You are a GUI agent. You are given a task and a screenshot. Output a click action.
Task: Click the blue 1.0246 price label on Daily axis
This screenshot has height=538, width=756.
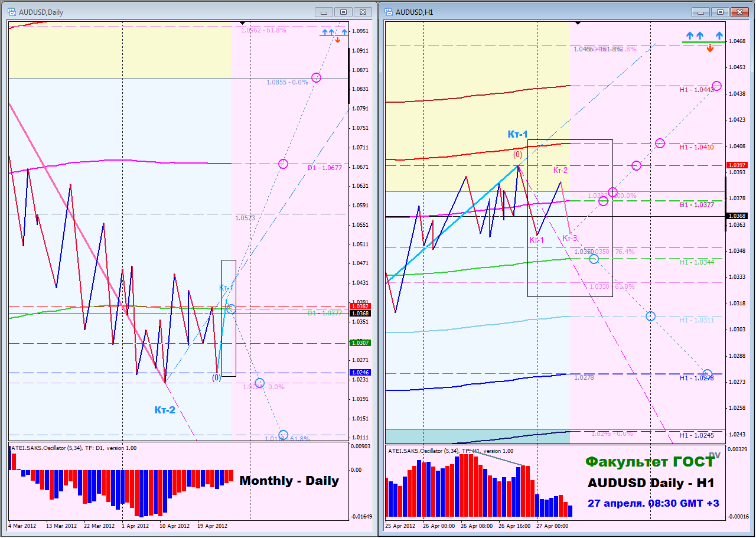pos(360,372)
